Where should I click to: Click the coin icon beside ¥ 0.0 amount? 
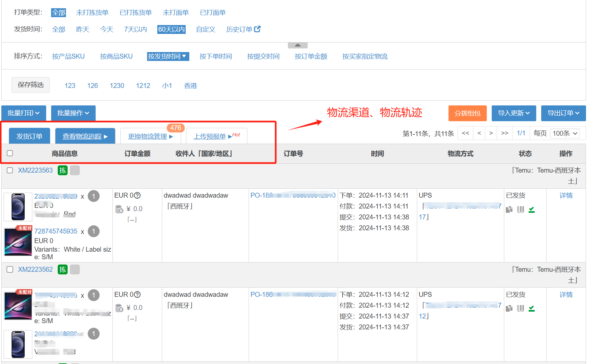click(119, 209)
